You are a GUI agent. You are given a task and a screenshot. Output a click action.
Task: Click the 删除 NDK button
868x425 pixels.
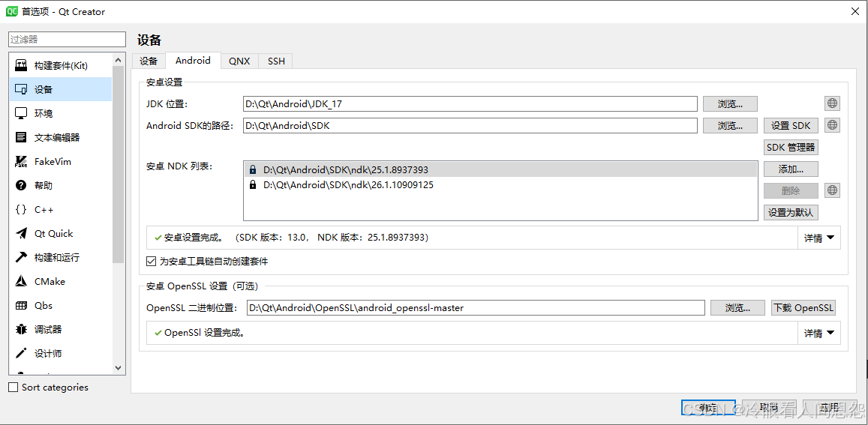(x=791, y=191)
